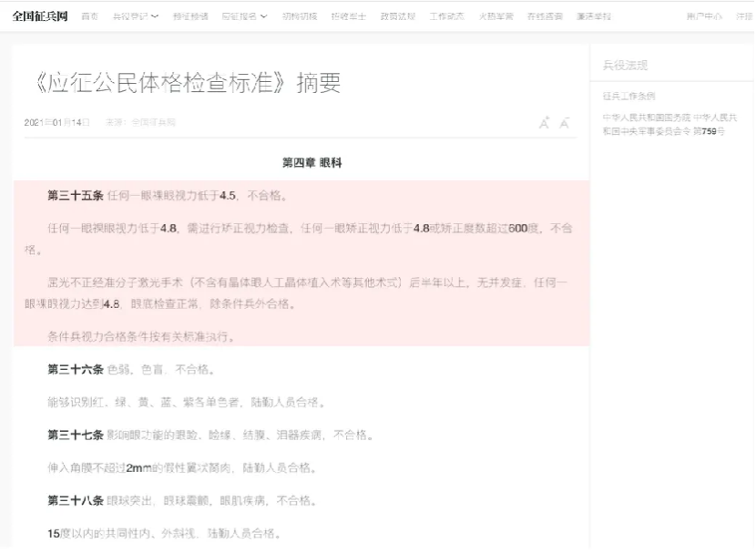Click the 兵役法规 sidebar heading

pos(625,66)
